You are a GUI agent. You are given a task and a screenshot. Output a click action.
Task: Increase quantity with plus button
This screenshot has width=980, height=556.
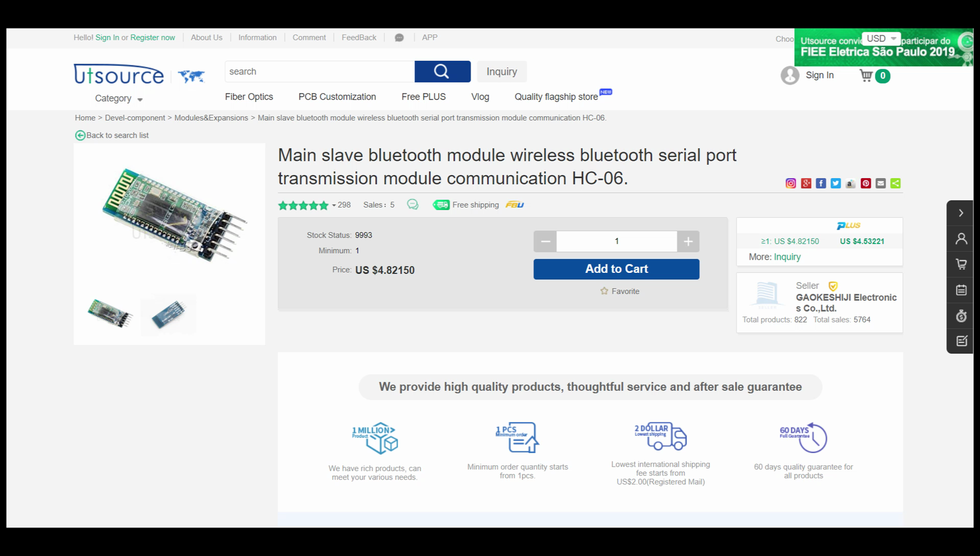click(688, 241)
